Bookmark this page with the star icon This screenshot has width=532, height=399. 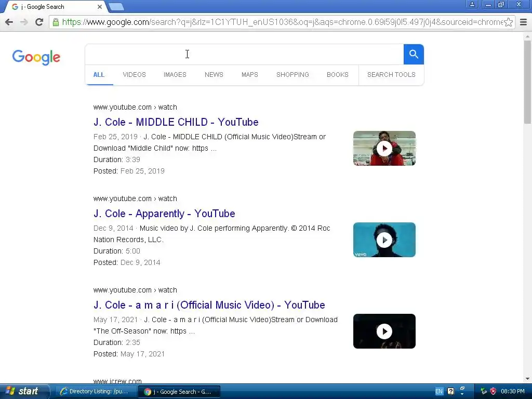[x=508, y=22]
